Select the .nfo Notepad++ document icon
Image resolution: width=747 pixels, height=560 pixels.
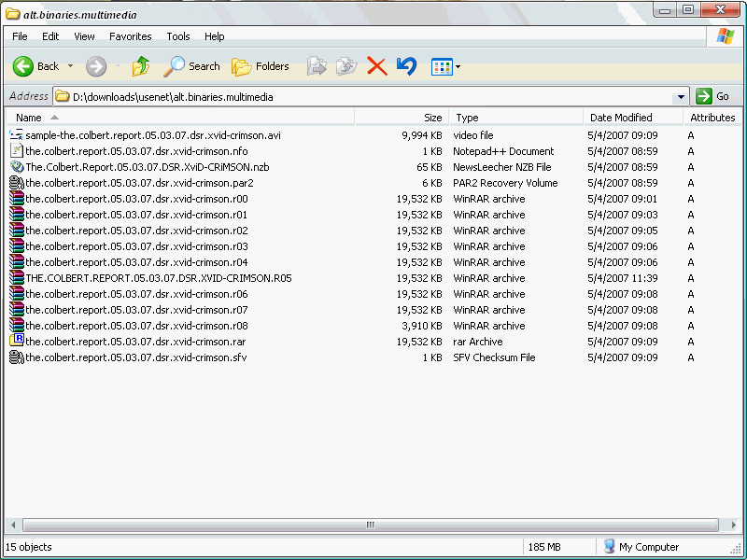click(x=17, y=151)
